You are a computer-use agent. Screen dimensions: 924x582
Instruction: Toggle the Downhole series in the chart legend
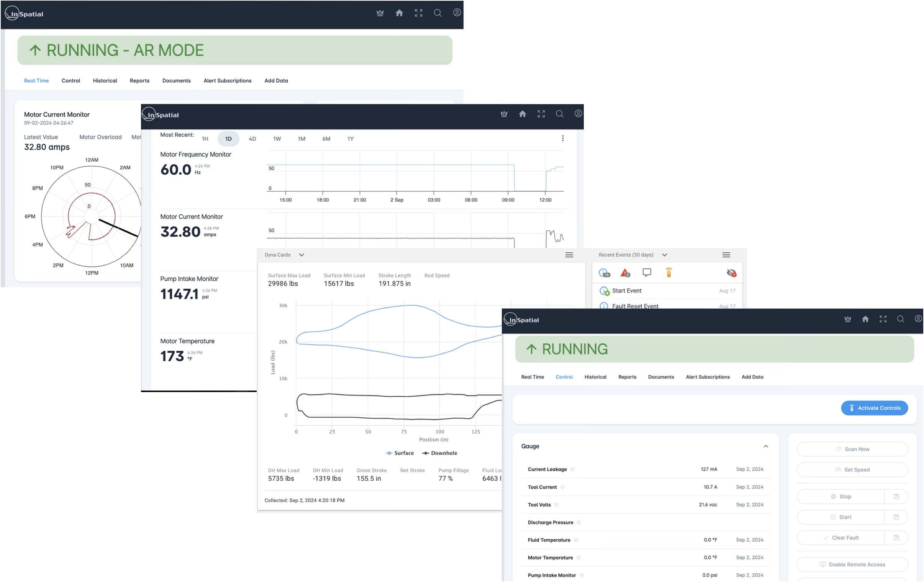point(440,453)
